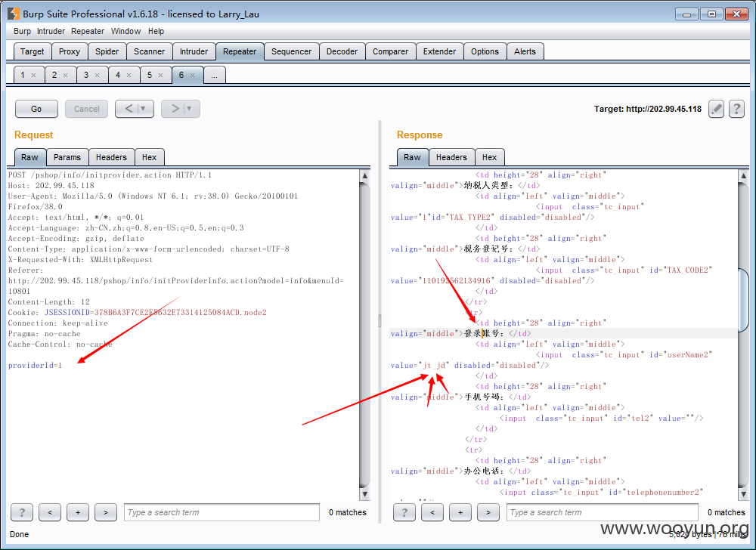Click the providerId=1 request body text
The image size is (756, 550).
click(x=36, y=366)
